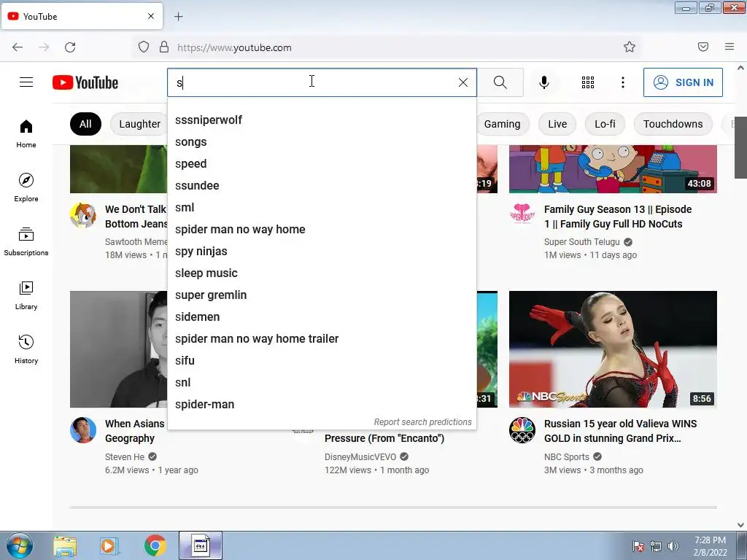Choose the speed search suggestion
Viewport: 747px width, 560px height.
coord(322,164)
